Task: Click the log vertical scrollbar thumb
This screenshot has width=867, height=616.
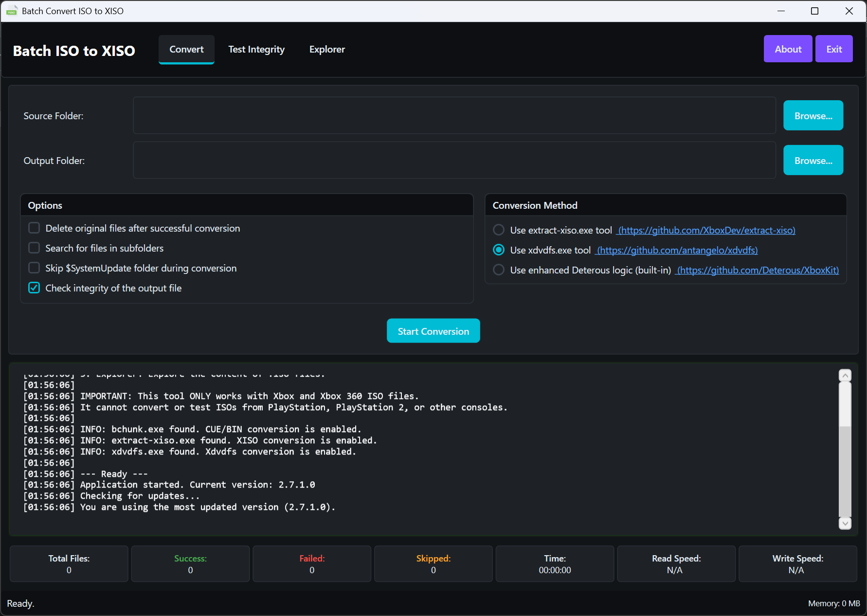Action: click(845, 404)
